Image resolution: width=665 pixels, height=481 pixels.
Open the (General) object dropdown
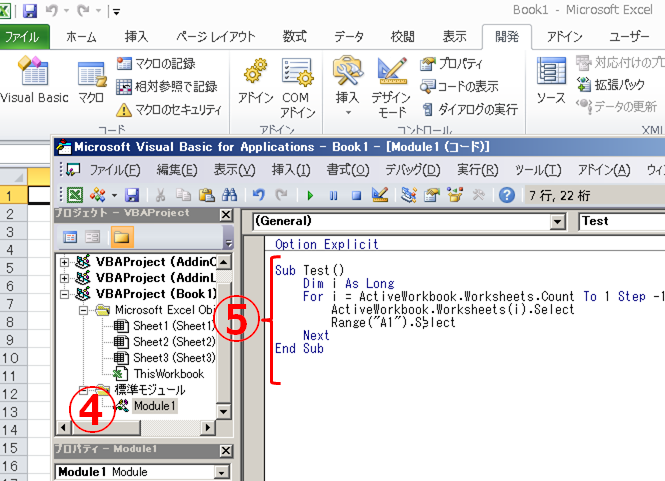pyautogui.click(x=410, y=221)
